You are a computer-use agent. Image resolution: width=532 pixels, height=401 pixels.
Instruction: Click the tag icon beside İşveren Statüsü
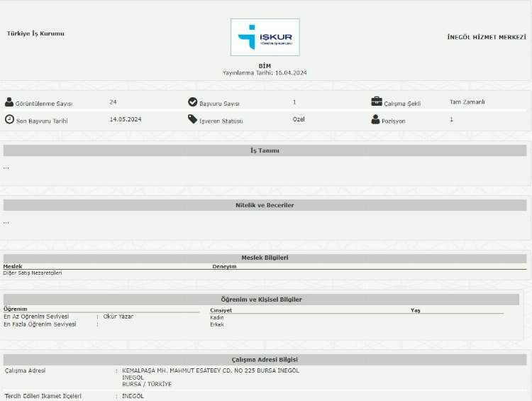point(192,119)
